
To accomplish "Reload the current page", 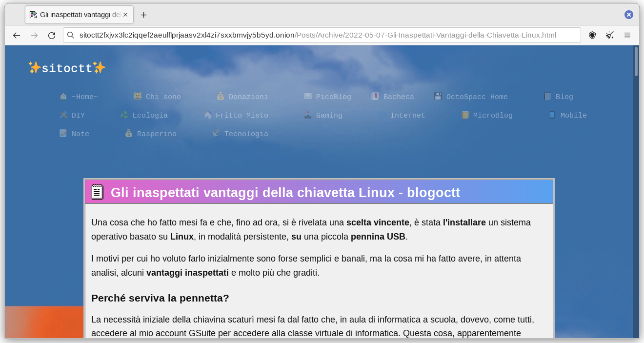I will click(x=52, y=35).
